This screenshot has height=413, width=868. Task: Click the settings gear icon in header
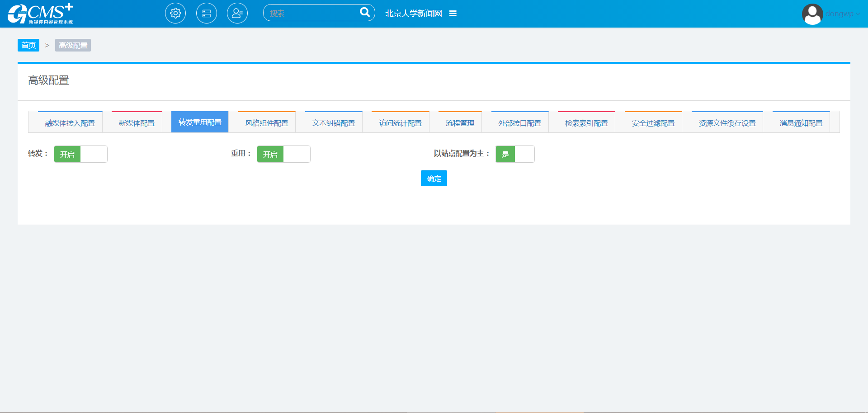(x=175, y=13)
